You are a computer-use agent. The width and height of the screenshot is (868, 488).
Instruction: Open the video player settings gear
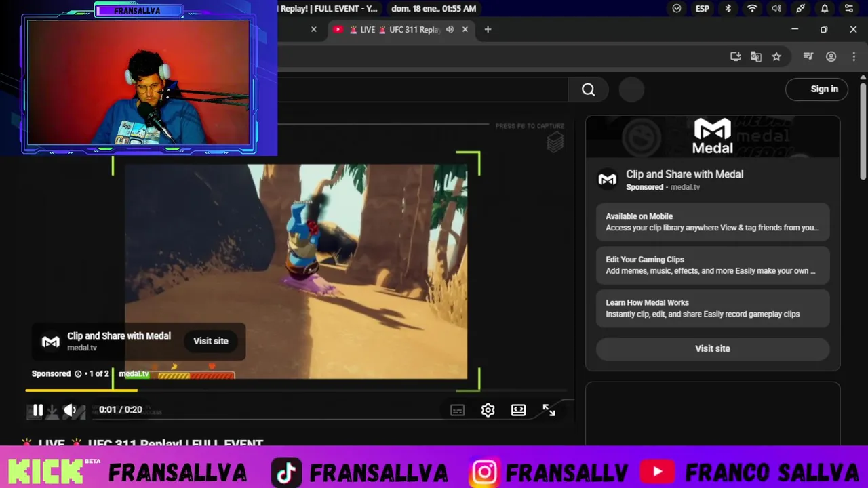(x=488, y=410)
